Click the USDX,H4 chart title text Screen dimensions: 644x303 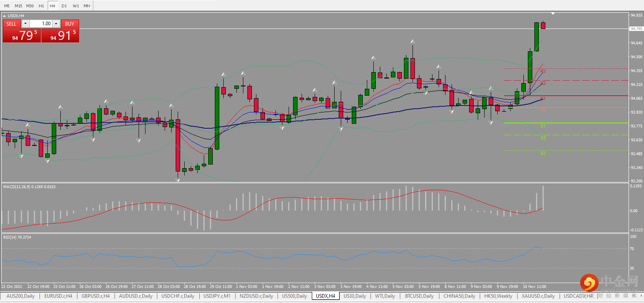point(16,16)
